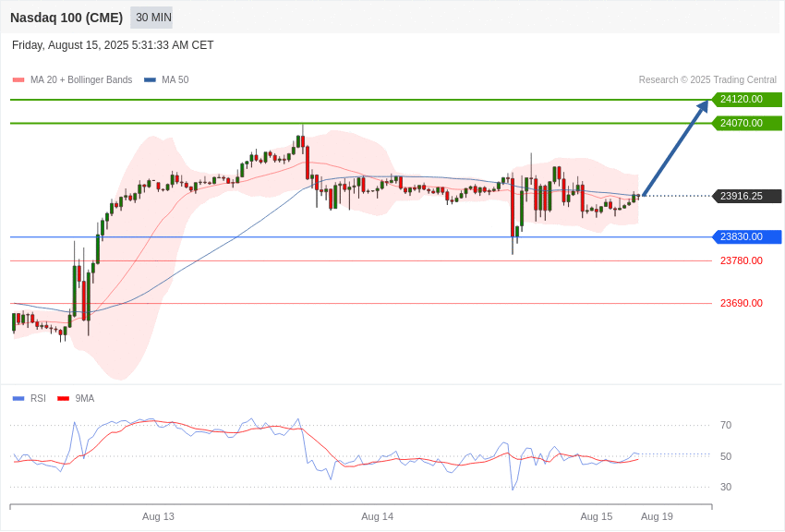Click the 23780.00 support level label
This screenshot has width=785, height=532.
742,260
